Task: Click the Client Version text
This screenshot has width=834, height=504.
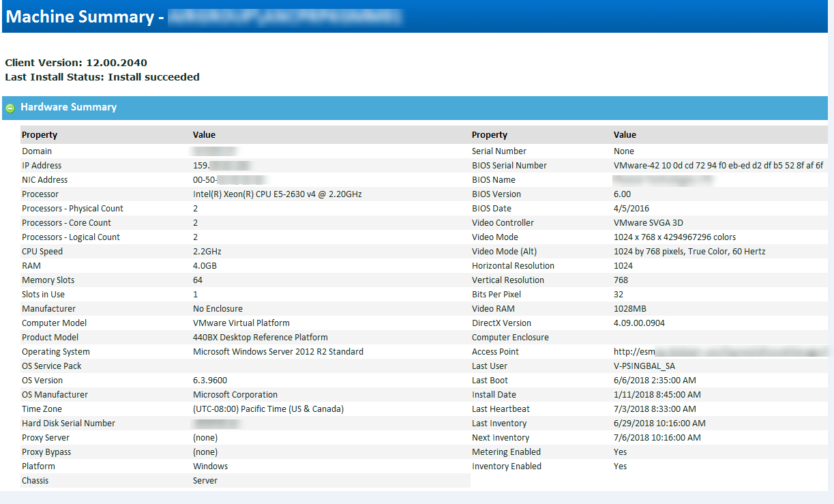Action: [76, 62]
